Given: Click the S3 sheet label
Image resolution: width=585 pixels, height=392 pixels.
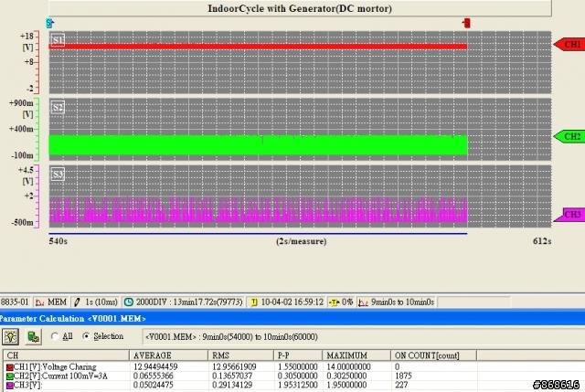Looking at the screenshot, I should point(58,175).
